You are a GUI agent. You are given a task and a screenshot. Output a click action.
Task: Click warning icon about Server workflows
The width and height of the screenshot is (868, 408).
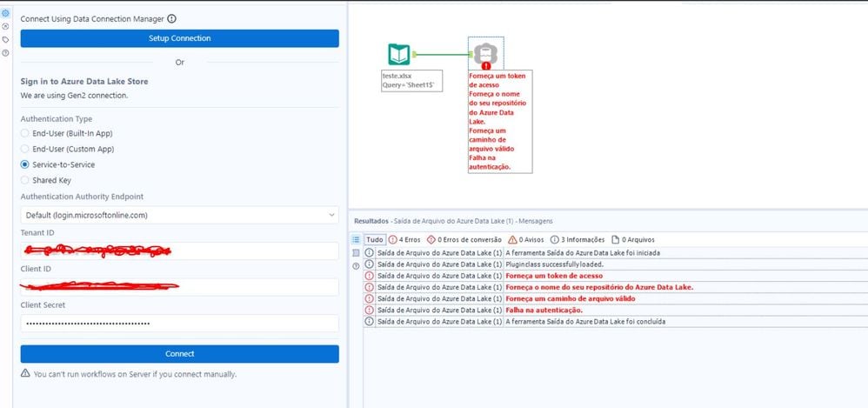(x=25, y=373)
